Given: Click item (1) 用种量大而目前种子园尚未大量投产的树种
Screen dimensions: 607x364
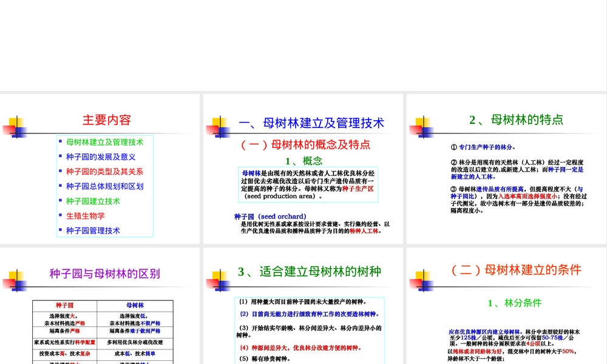Looking at the screenshot, I should (302, 302).
